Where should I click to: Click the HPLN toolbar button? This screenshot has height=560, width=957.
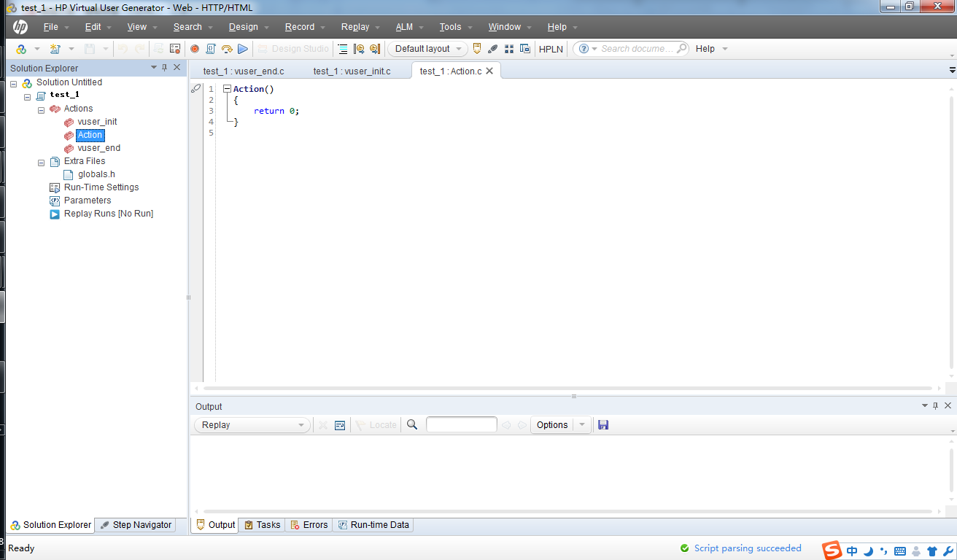[x=551, y=49]
